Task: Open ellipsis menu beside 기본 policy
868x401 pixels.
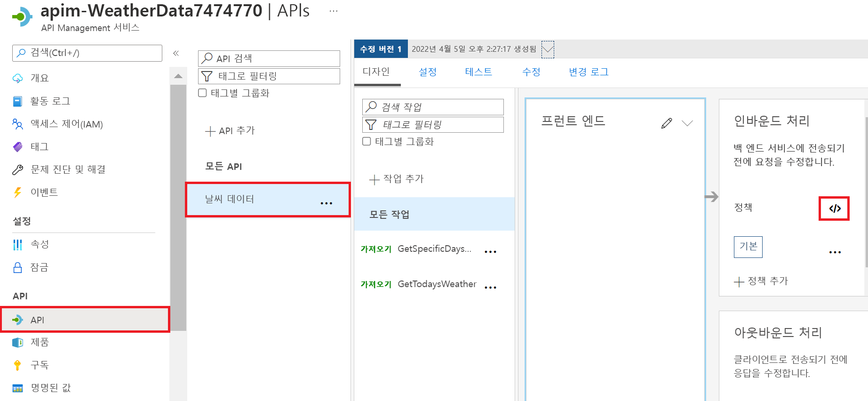Action: pyautogui.click(x=835, y=252)
